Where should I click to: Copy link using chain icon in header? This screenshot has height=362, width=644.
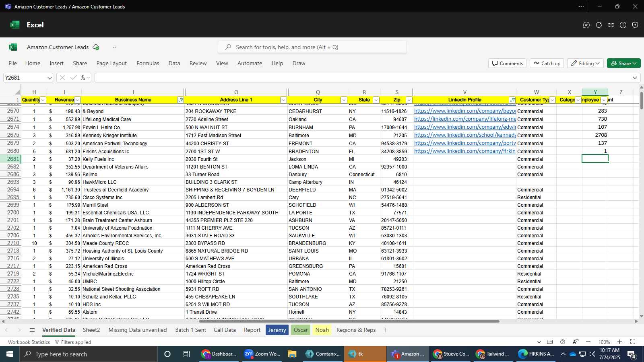[x=611, y=25]
